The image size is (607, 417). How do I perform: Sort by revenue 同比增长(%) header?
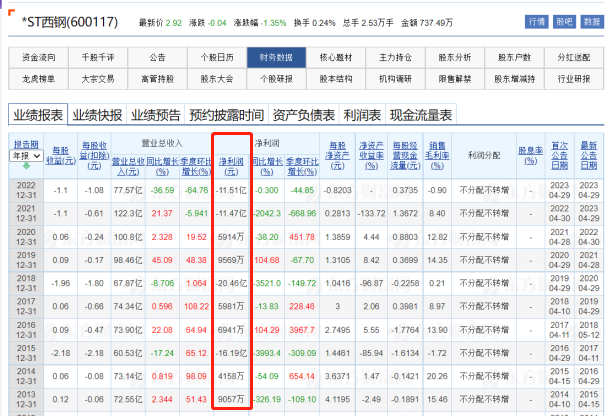[x=162, y=166]
